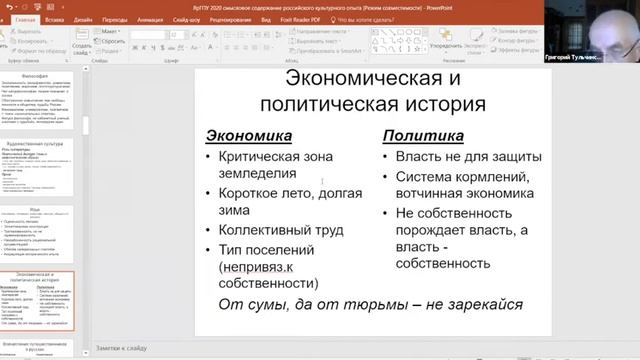This screenshot has width=640, height=360.
Task: Open Контур фигуры shape outline color
Action: point(514,40)
